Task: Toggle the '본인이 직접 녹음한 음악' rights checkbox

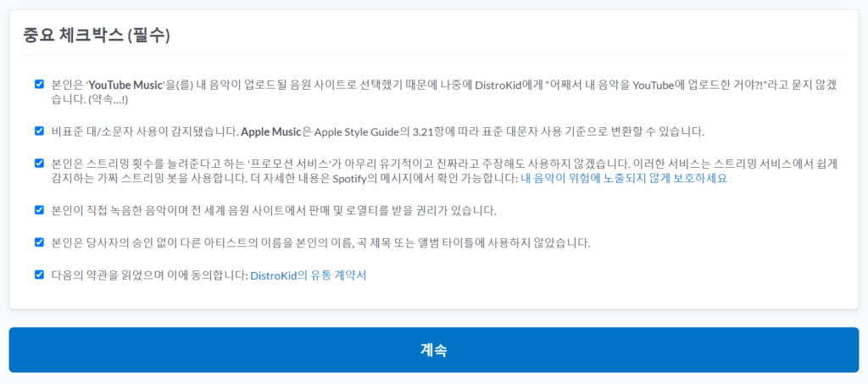Action: 39,210
